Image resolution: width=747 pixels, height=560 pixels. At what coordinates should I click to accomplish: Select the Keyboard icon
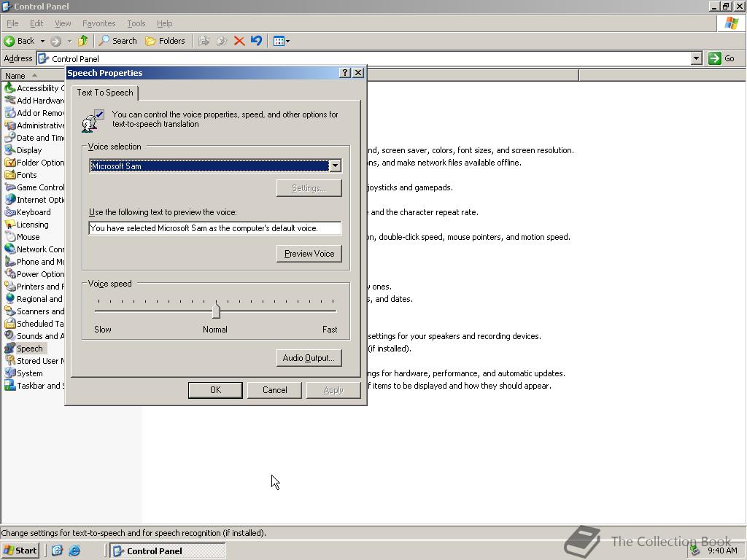click(9, 212)
